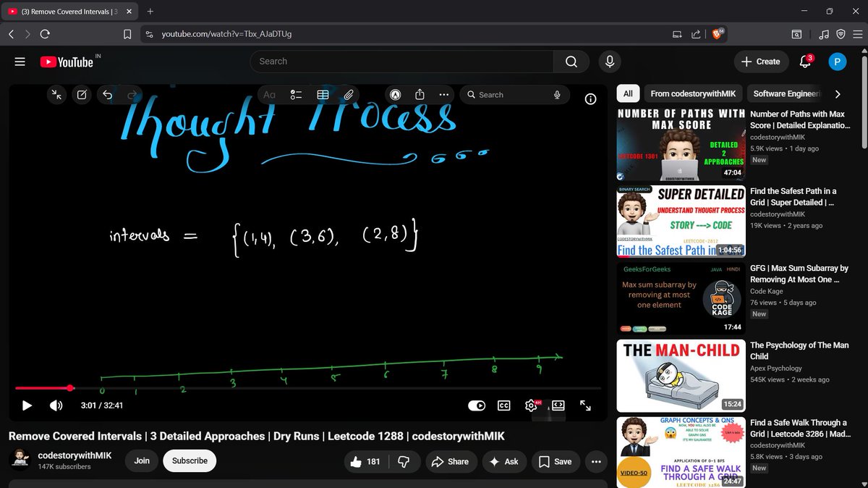Play the video
The height and width of the screenshot is (488, 868).
point(27,405)
